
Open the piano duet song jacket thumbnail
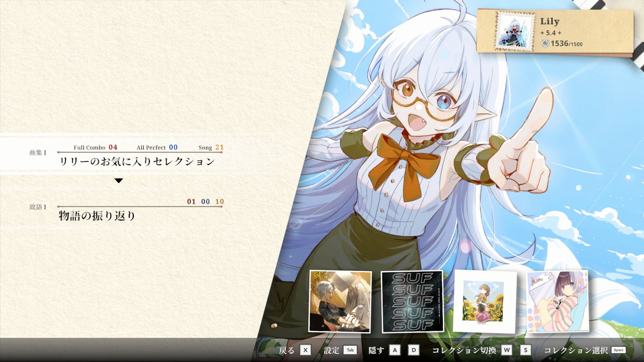[x=340, y=302]
